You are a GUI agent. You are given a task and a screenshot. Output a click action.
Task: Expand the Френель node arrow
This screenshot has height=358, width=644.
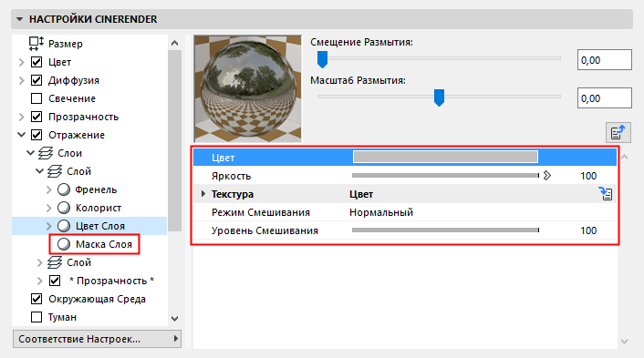pos(49,189)
